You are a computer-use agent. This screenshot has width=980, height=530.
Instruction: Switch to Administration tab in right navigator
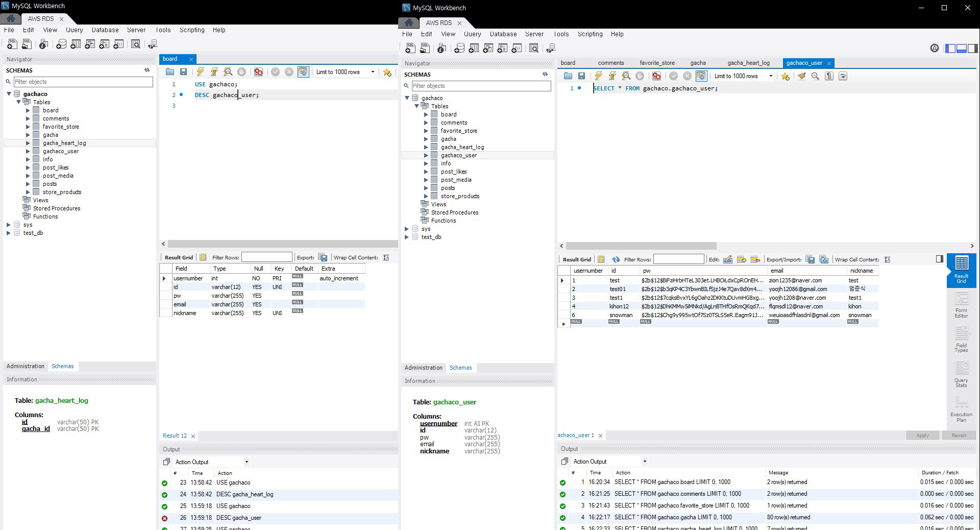(424, 368)
